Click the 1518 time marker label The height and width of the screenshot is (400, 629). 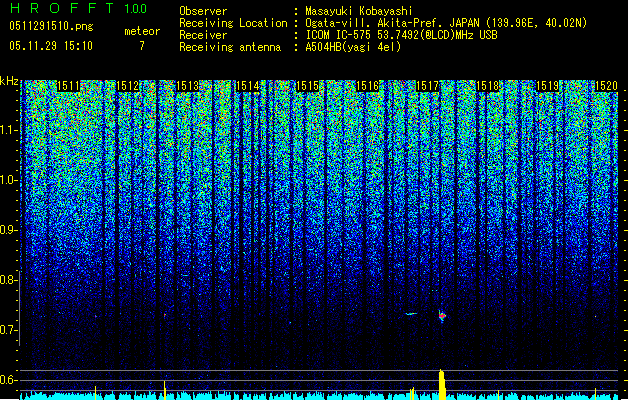tap(488, 86)
